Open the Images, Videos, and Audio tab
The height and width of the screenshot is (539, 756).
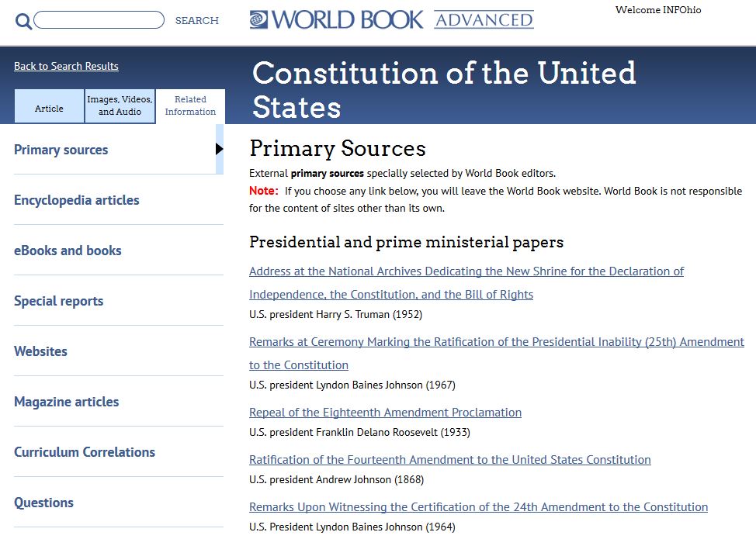pos(120,106)
